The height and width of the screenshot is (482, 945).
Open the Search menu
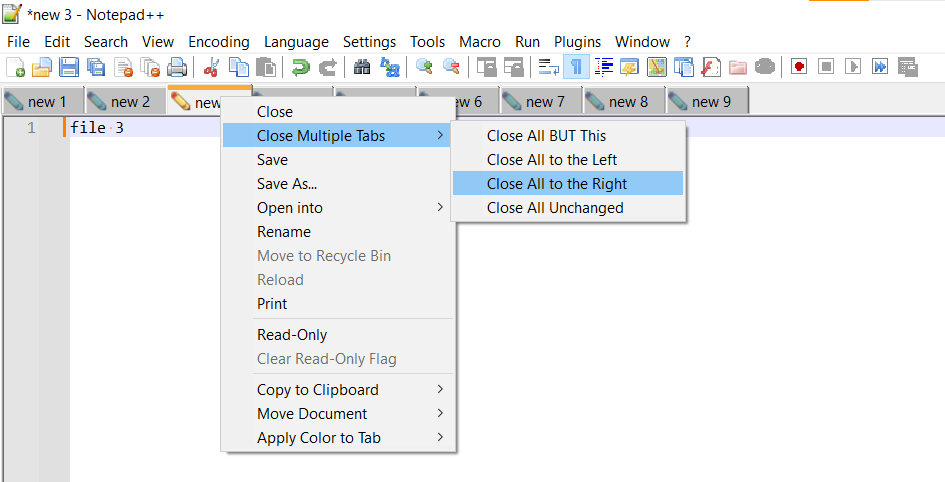106,42
